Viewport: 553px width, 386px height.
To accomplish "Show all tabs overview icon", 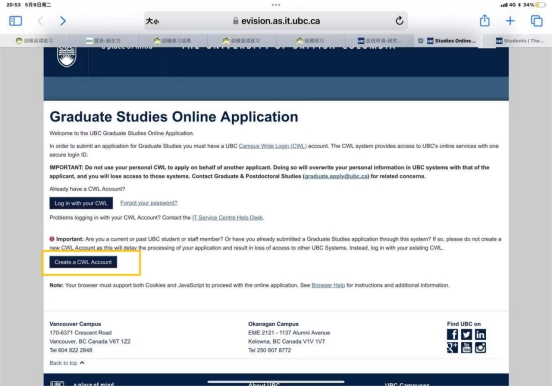I will [536, 21].
